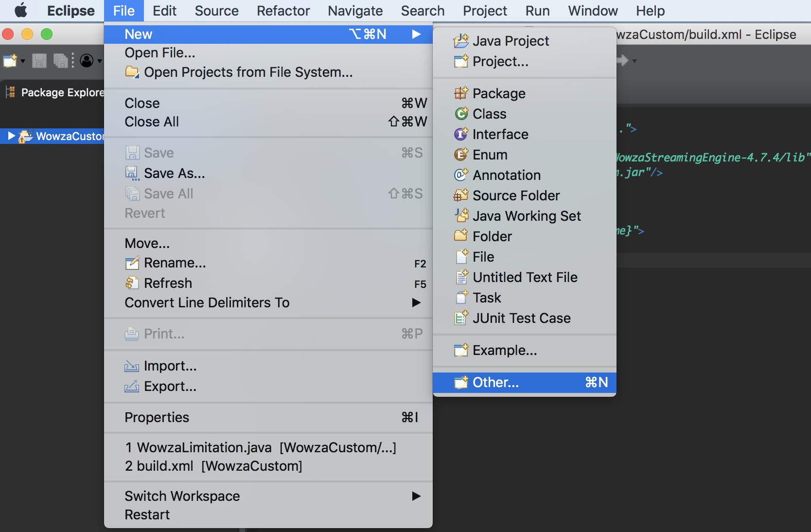Click the Rename pencil icon

coord(132,263)
